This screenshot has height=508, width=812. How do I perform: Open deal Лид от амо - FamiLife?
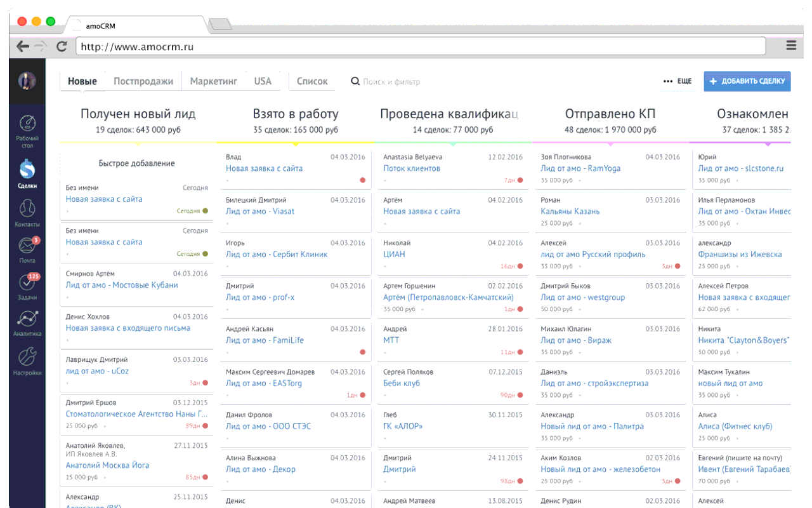pyautogui.click(x=265, y=340)
